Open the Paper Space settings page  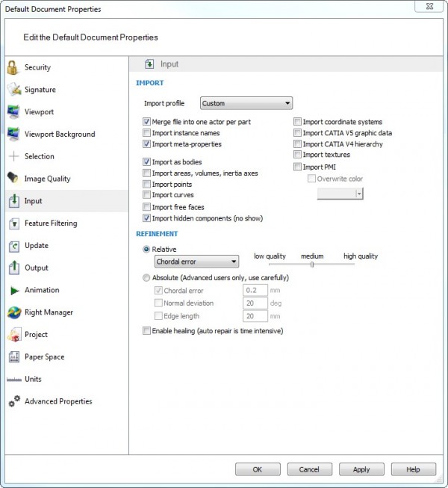click(x=66, y=356)
